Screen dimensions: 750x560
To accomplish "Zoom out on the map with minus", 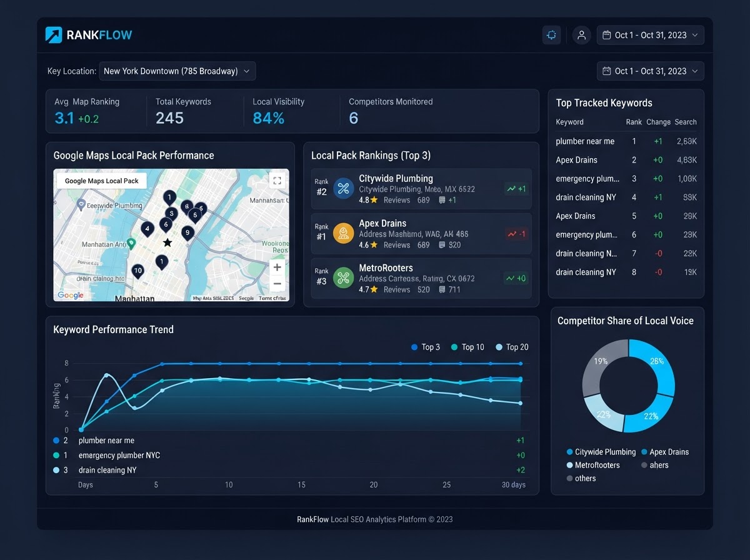I will (x=277, y=283).
